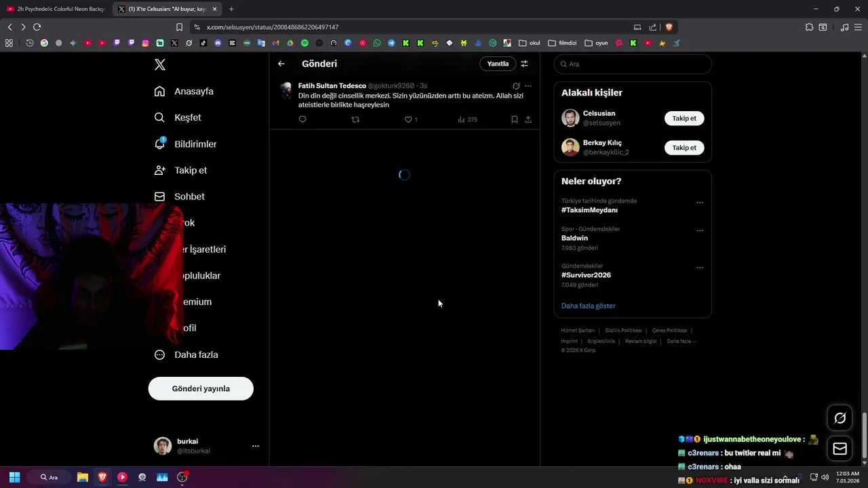Click the Grok icon on the reply header
Viewport: 868px width, 488px height.
(x=516, y=86)
